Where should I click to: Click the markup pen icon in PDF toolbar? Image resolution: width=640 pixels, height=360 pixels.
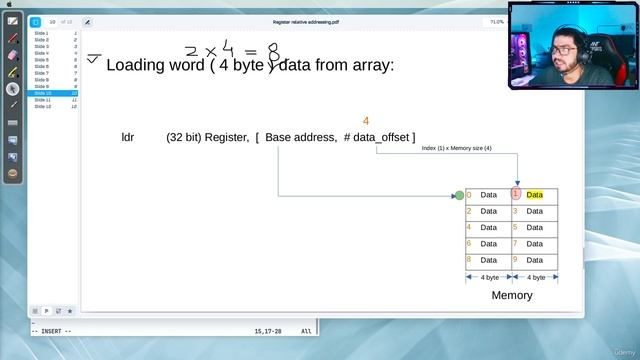point(87,22)
